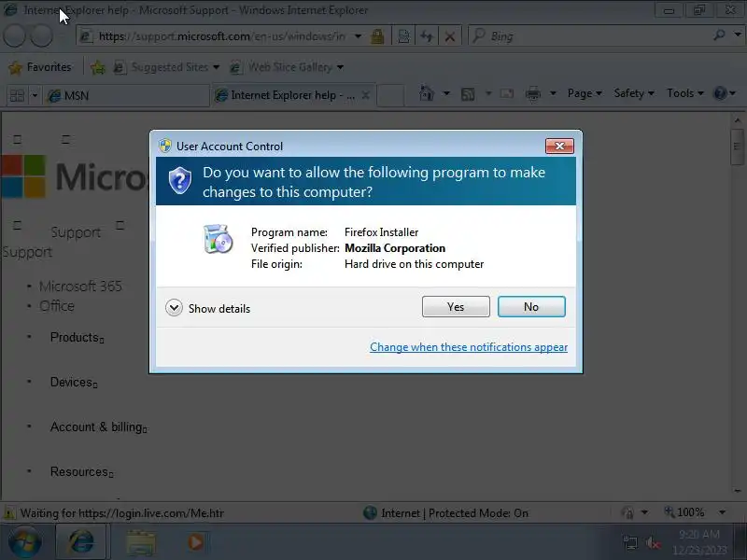This screenshot has width=747, height=560.
Task: Switch to the MSN tab
Action: 126,96
